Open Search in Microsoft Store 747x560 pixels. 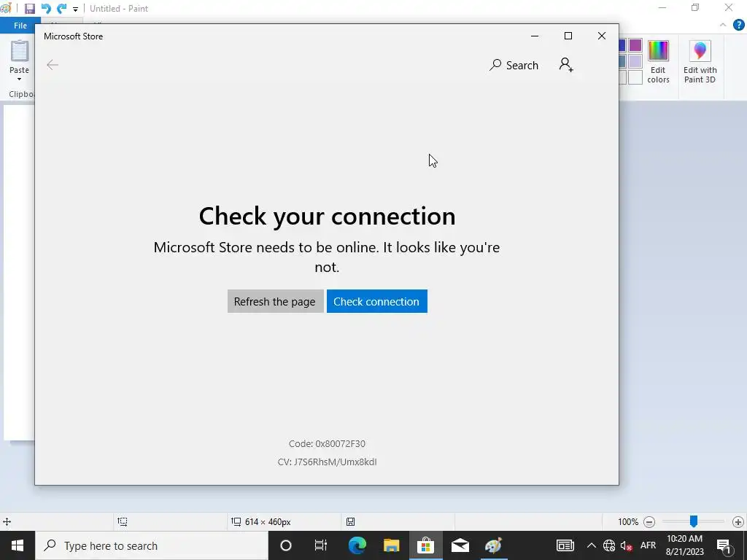[x=514, y=65]
